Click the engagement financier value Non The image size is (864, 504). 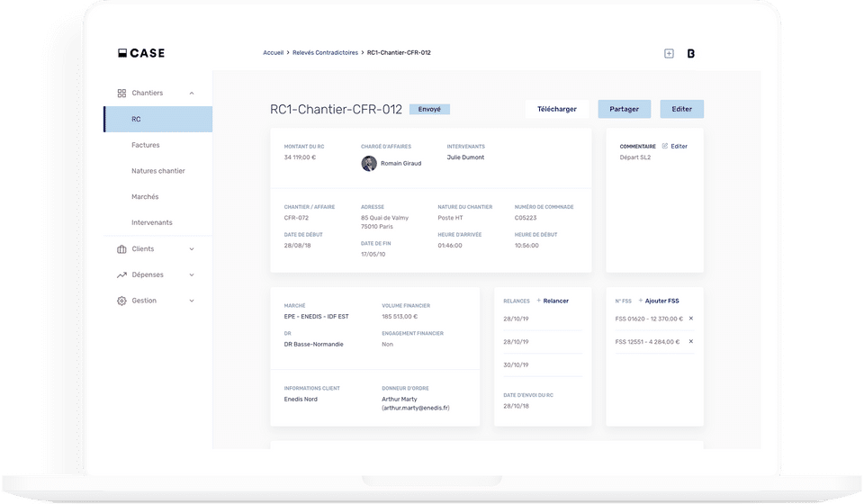(387, 345)
